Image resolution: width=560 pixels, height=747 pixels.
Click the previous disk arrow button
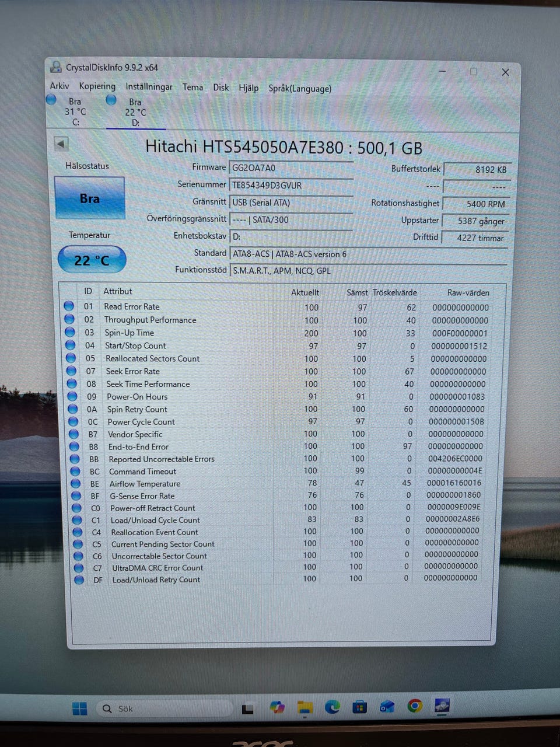click(61, 144)
